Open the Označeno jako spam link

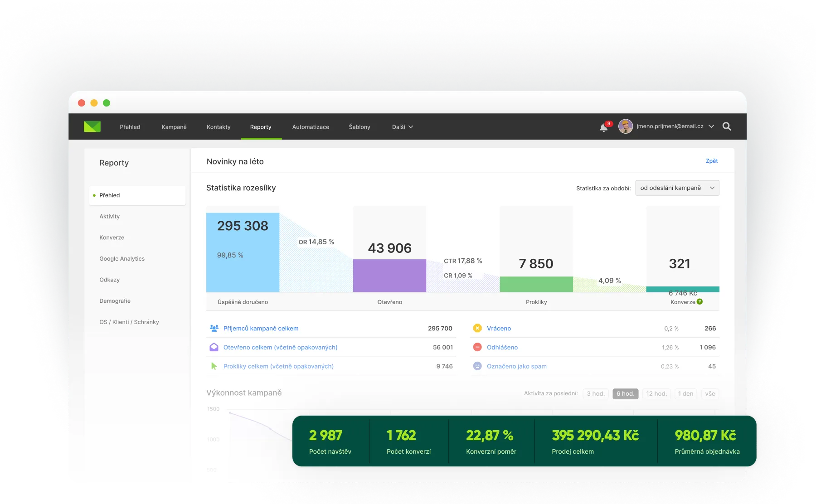point(517,366)
